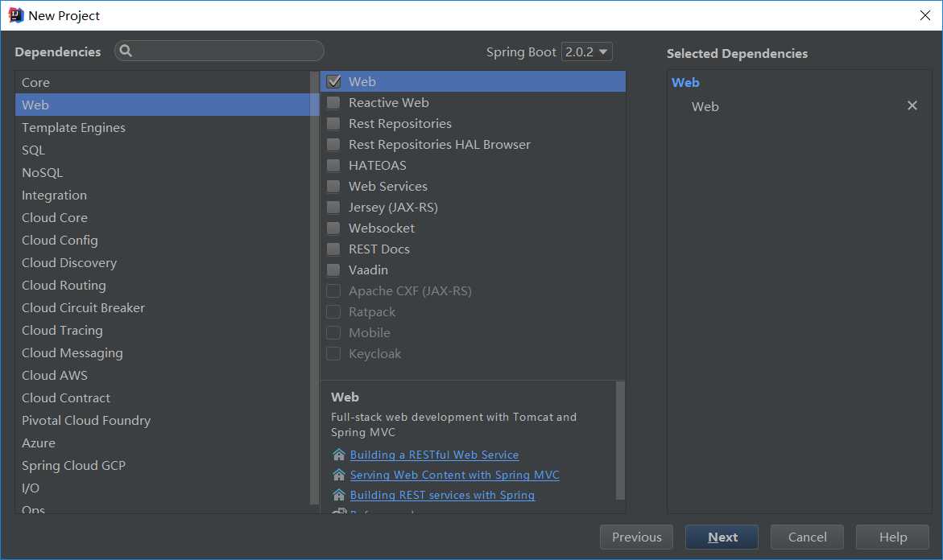The width and height of the screenshot is (943, 560).
Task: Click the blue Web group header
Action: [685, 82]
